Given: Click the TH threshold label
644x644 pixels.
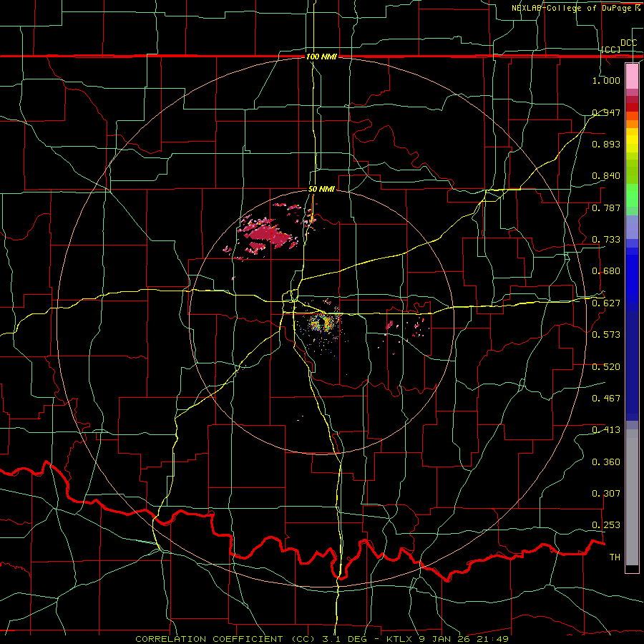Looking at the screenshot, I should point(615,557).
